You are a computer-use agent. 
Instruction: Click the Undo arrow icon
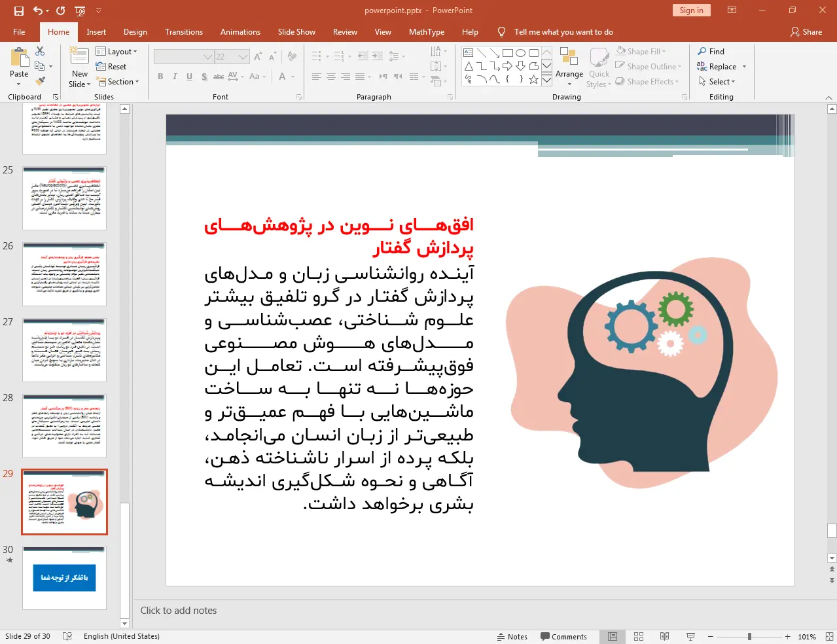pos(38,10)
